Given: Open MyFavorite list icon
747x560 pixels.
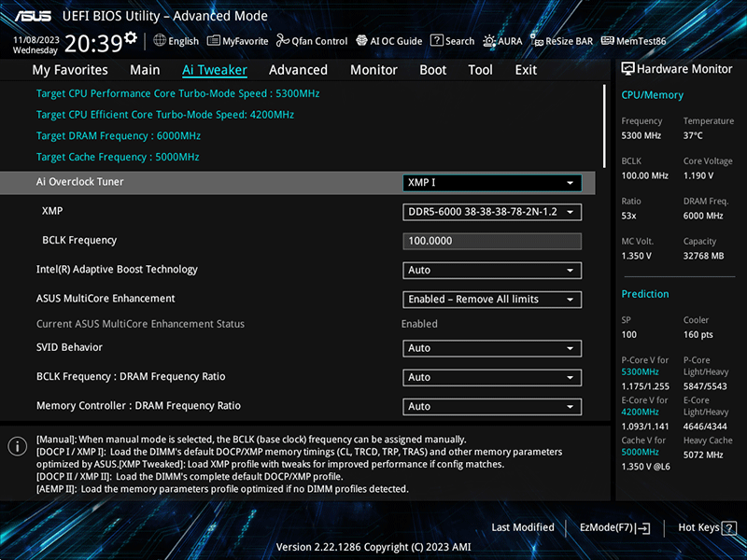Looking at the screenshot, I should (214, 40).
